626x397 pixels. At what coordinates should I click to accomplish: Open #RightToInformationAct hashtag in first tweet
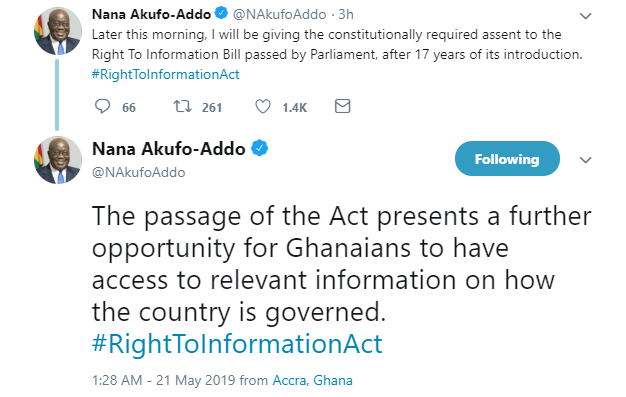pos(166,74)
